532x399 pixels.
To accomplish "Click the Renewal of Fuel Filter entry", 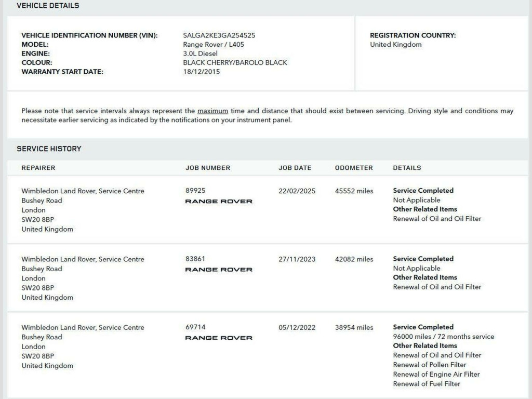I will [x=427, y=384].
